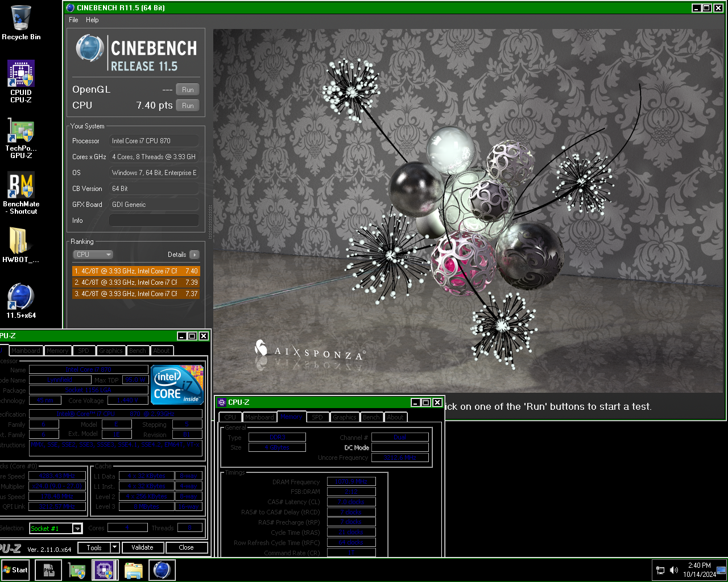728x582 pixels.
Task: Click the Processor field Intel Core i7 CPU 870
Action: [154, 141]
